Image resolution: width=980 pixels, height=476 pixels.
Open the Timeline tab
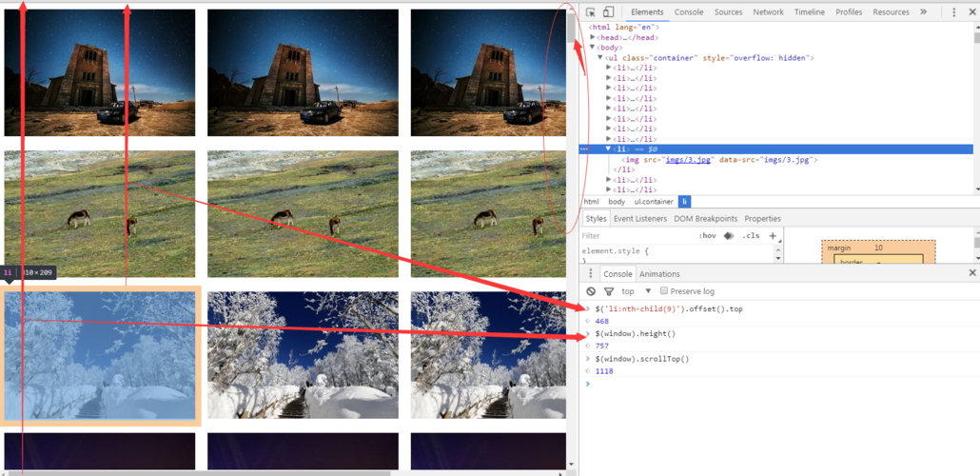tap(810, 11)
